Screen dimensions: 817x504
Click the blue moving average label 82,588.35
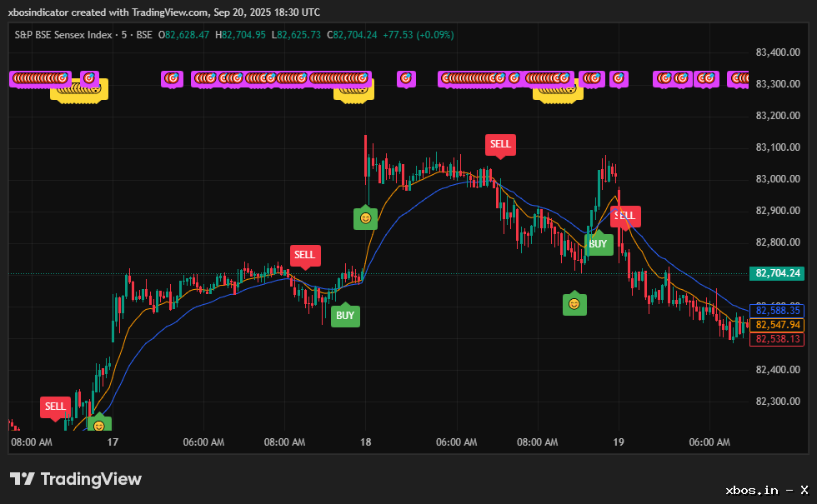click(x=777, y=311)
